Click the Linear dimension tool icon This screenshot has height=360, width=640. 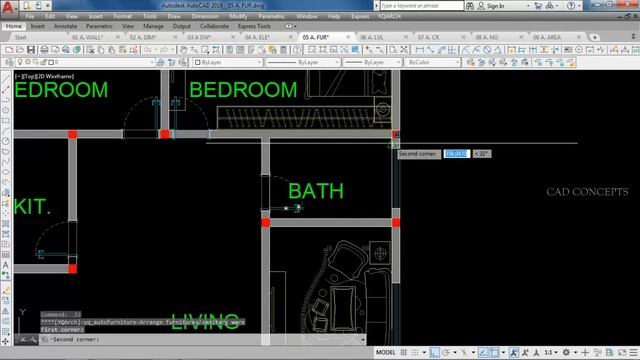pos(420,50)
